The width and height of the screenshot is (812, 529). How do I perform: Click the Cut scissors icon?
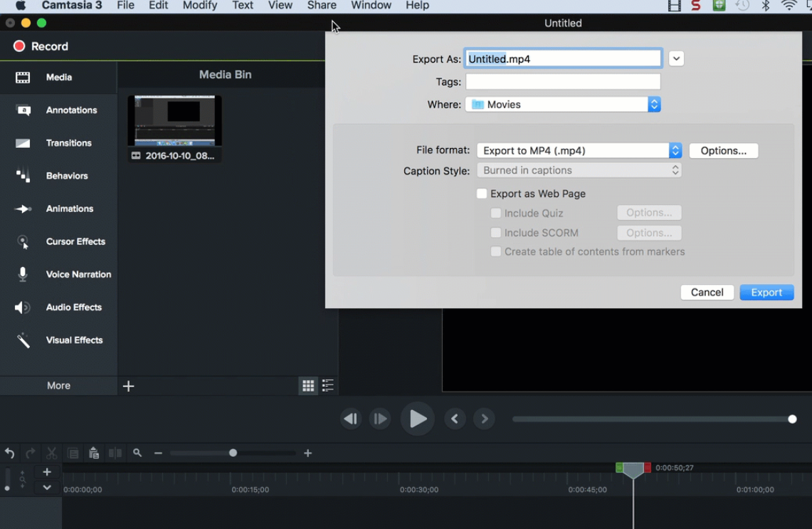[51, 454]
